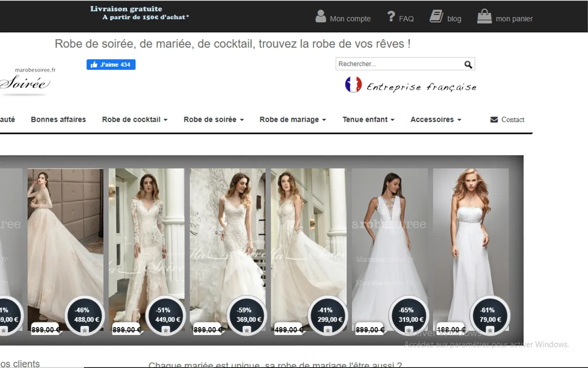This screenshot has width=588, height=368.
Task: Click the marobesoiree.fr Soirée logo
Action: tap(28, 81)
